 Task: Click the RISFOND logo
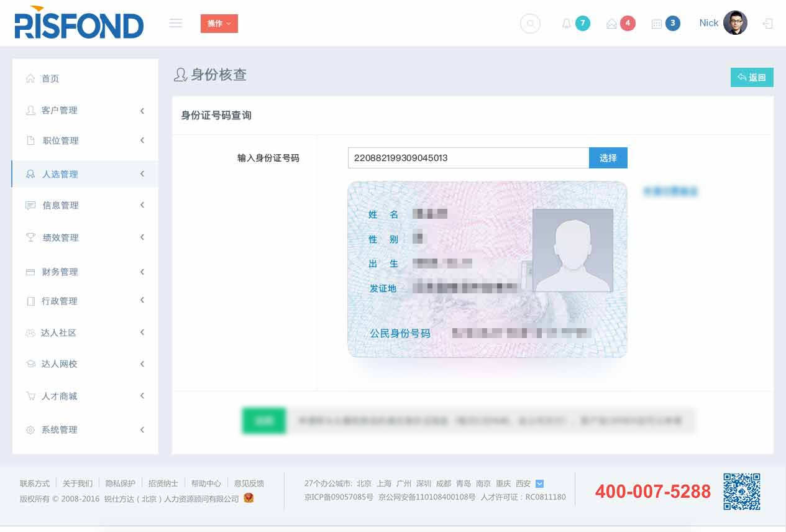tap(79, 23)
